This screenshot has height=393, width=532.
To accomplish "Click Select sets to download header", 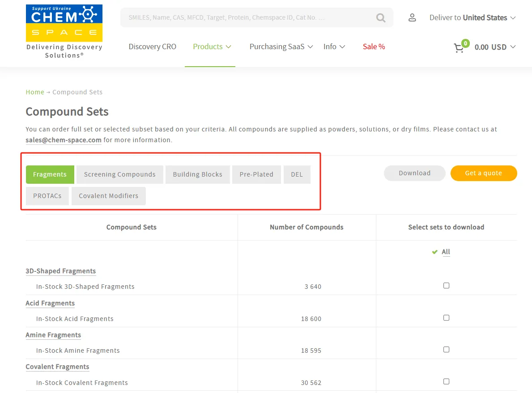I will [x=446, y=227].
